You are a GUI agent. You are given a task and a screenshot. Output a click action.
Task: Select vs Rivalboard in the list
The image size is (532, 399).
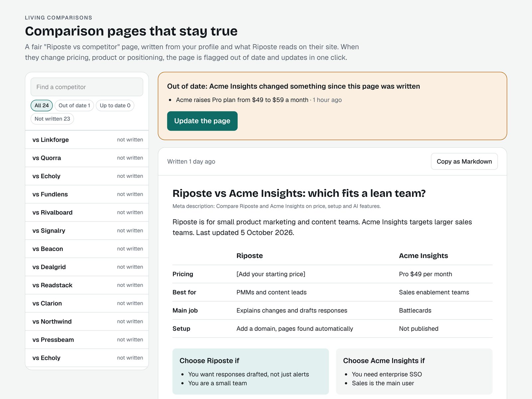87,212
